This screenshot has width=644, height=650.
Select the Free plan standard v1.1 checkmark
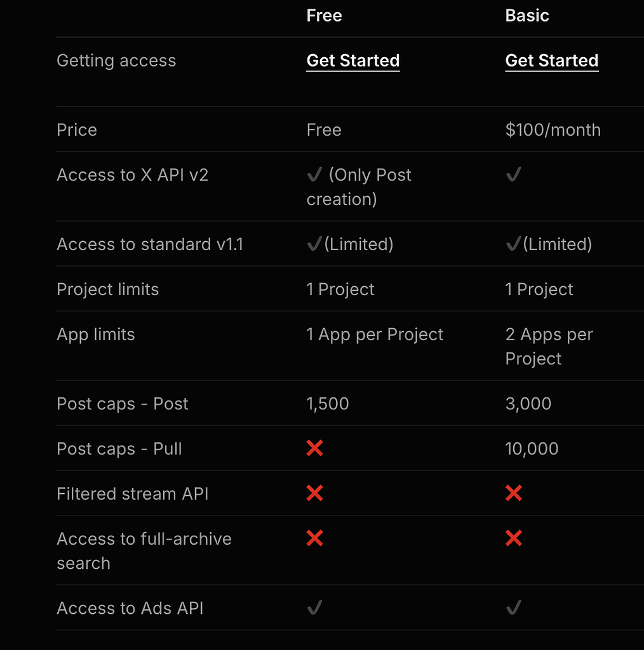(314, 244)
